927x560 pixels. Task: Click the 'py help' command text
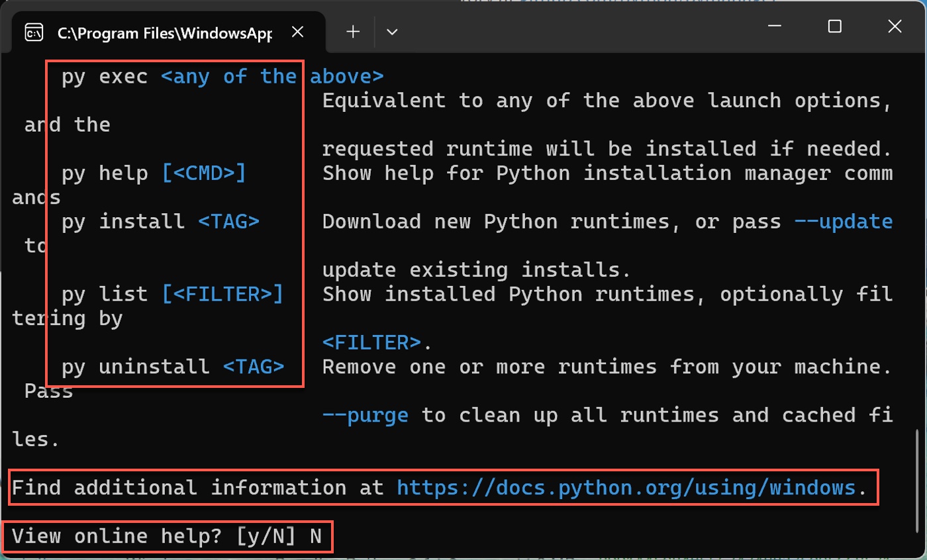(105, 173)
